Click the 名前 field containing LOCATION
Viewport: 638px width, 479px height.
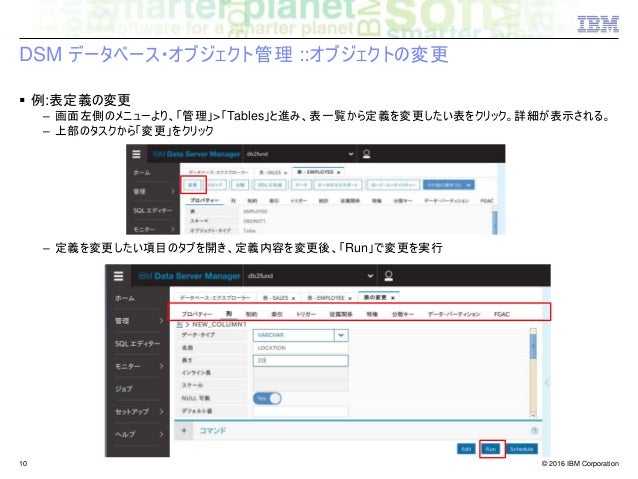pos(300,348)
